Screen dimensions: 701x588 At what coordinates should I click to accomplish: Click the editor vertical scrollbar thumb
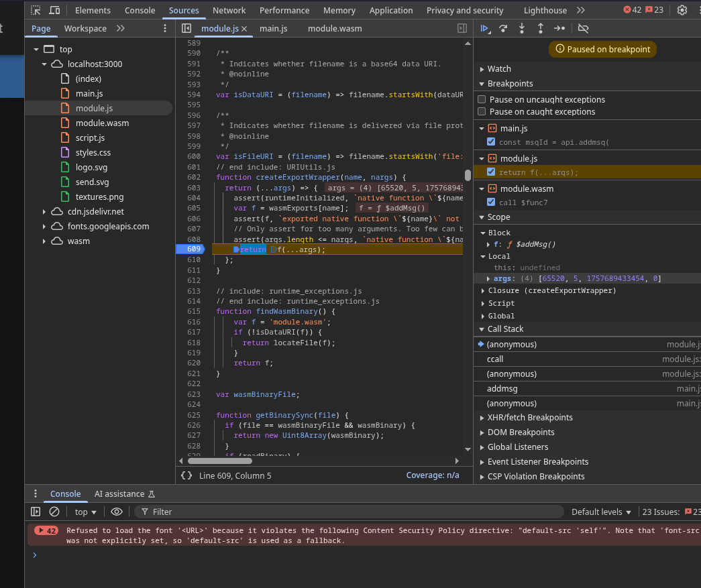click(467, 175)
